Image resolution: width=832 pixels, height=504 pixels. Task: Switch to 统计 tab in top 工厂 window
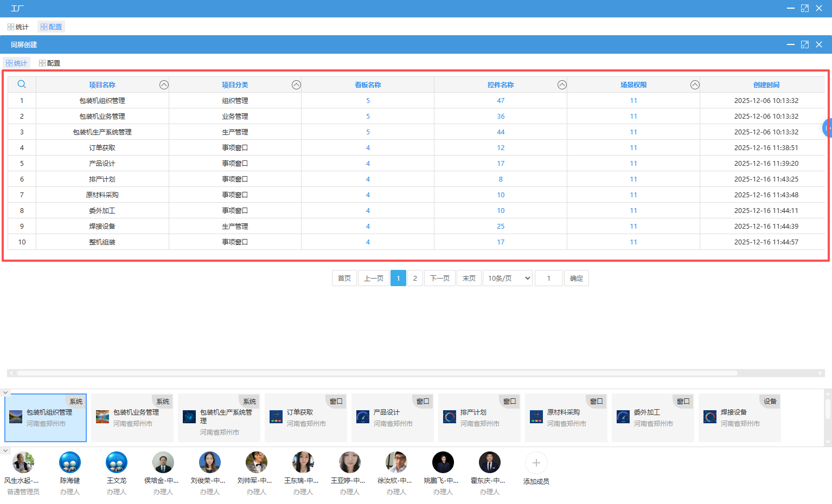[18, 27]
